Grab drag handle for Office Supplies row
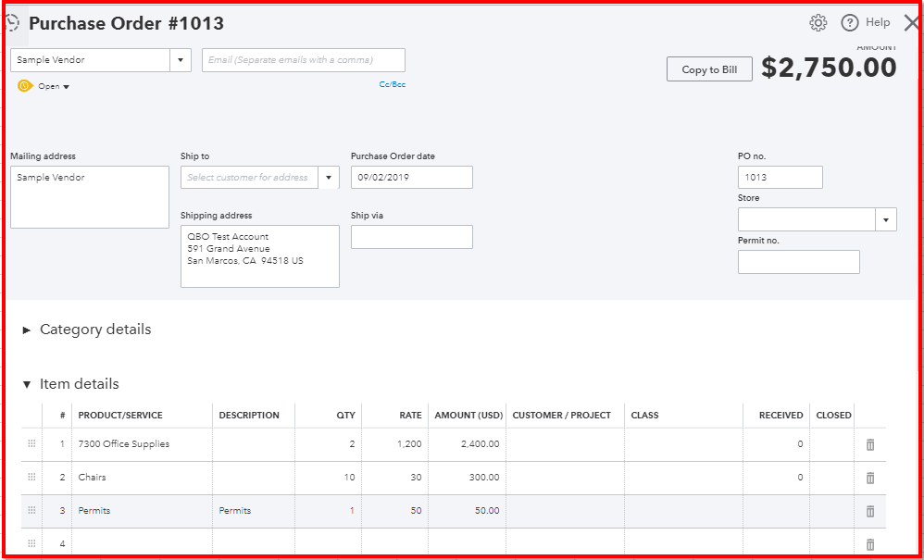The height and width of the screenshot is (560, 924). tap(31, 444)
